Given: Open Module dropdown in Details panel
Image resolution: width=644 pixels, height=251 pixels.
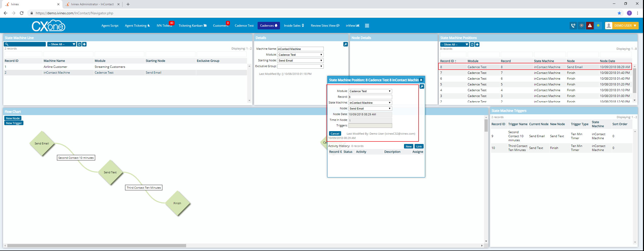Looking at the screenshot, I should pos(300,55).
